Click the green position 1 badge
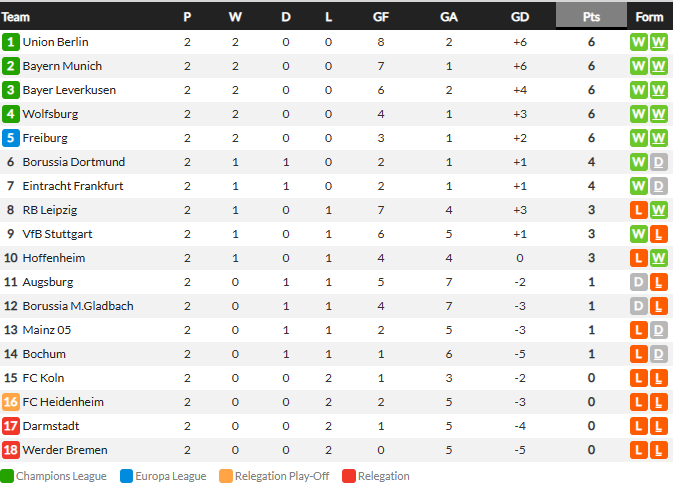The height and width of the screenshot is (490, 681). (11, 42)
